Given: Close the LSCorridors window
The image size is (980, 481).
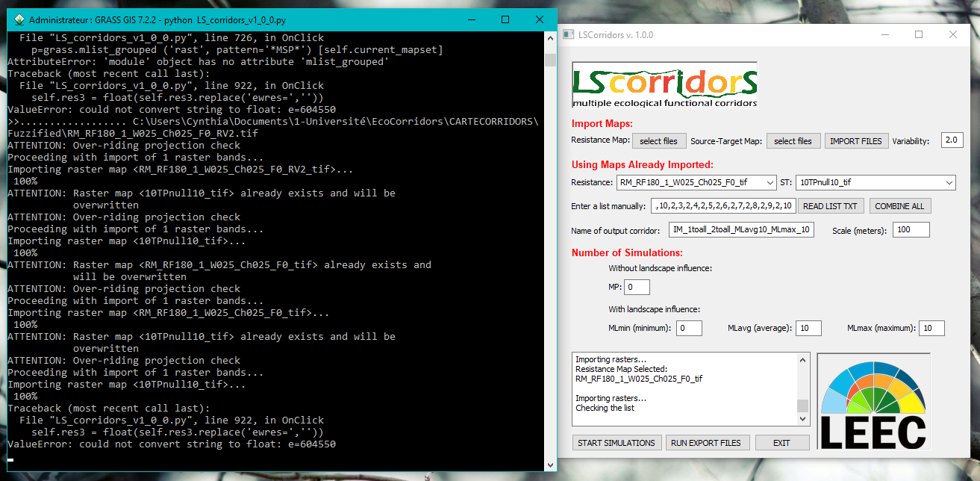Looking at the screenshot, I should click(953, 34).
